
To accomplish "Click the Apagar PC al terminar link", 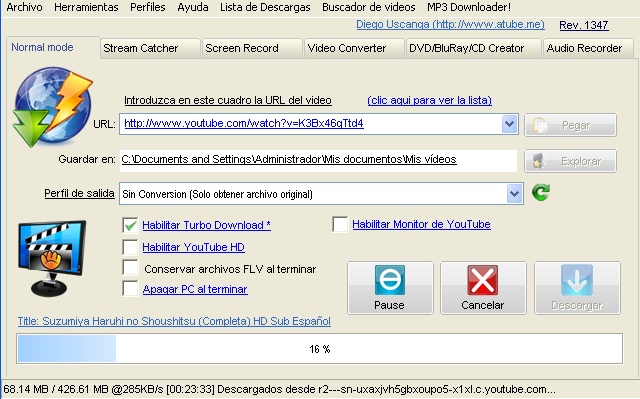I will pos(195,289).
